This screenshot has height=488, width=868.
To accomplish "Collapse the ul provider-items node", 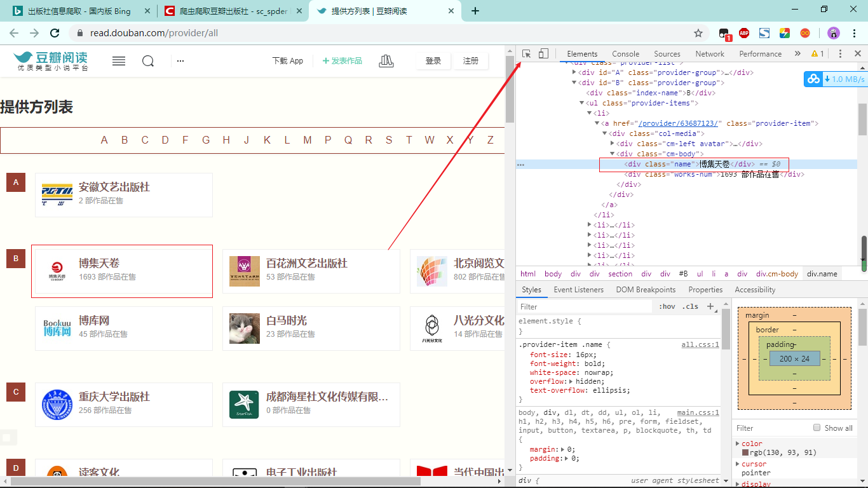I will coord(581,103).
